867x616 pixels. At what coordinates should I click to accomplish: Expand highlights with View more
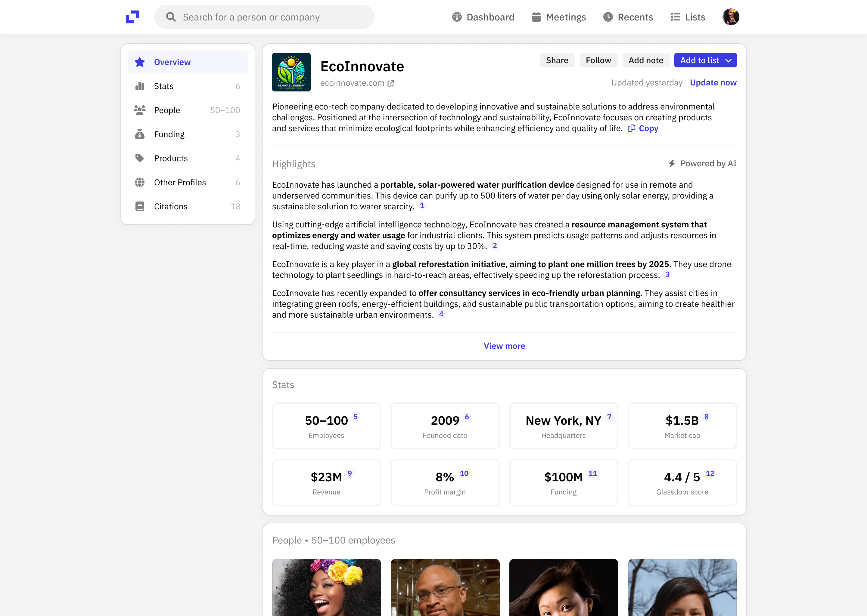pos(504,346)
